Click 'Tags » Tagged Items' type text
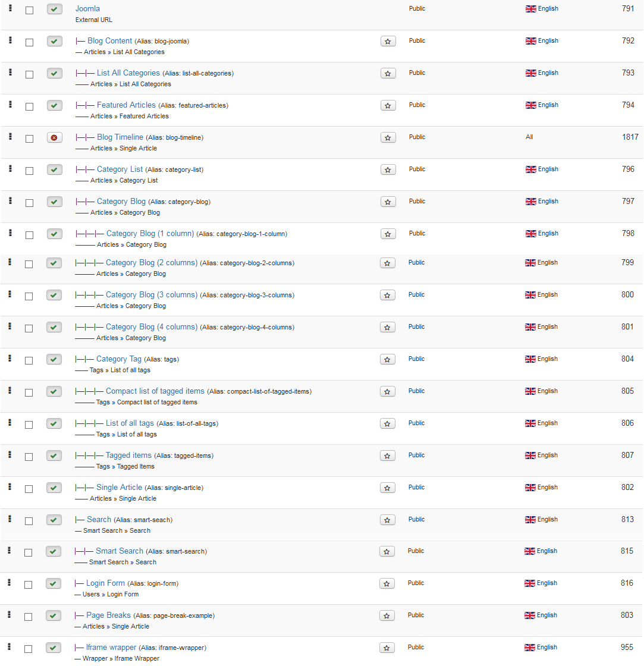 pos(125,466)
